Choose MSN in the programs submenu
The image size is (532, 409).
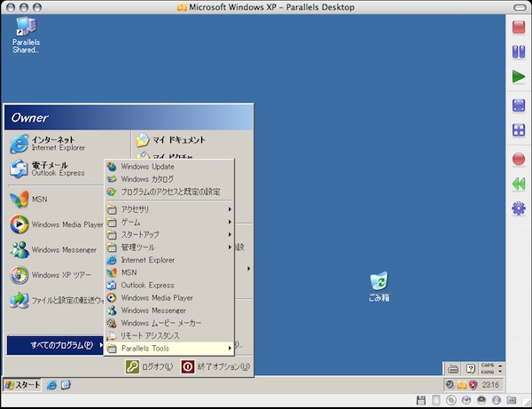coord(169,272)
